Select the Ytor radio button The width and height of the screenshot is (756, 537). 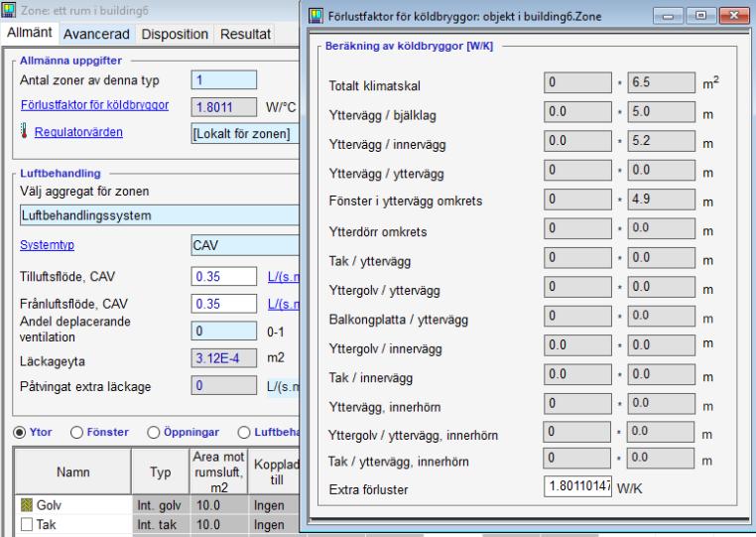point(19,433)
